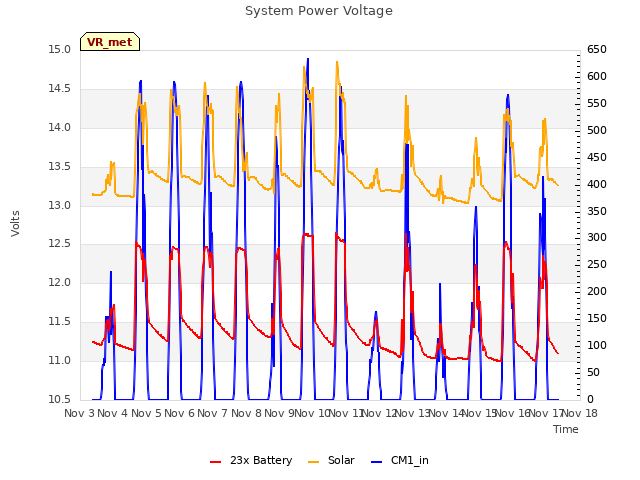Click the 10.5 left axis tick label
Image resolution: width=640 pixels, height=480 pixels.
point(60,399)
